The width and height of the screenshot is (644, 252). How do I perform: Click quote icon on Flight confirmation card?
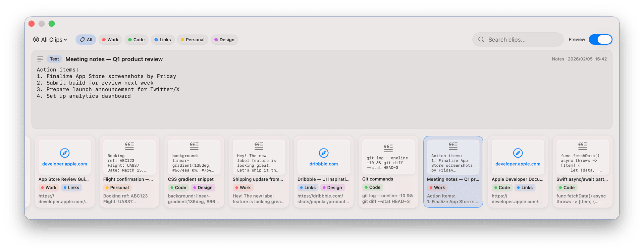(x=129, y=146)
